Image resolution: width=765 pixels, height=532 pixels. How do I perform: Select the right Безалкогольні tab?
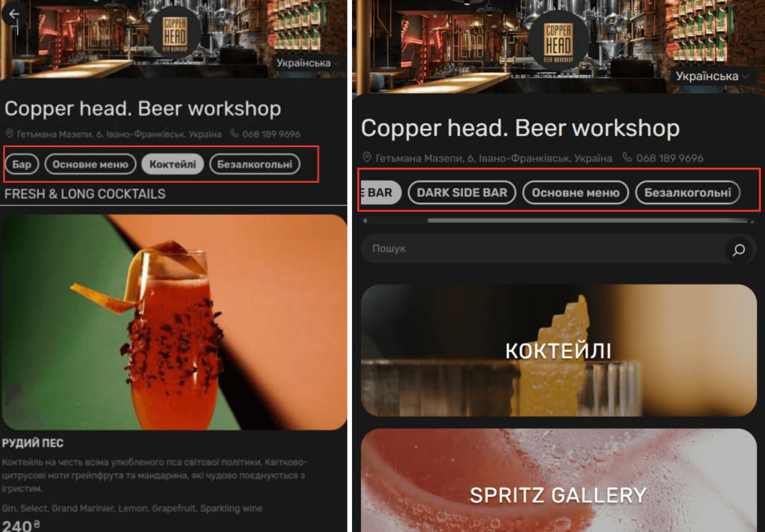687,193
